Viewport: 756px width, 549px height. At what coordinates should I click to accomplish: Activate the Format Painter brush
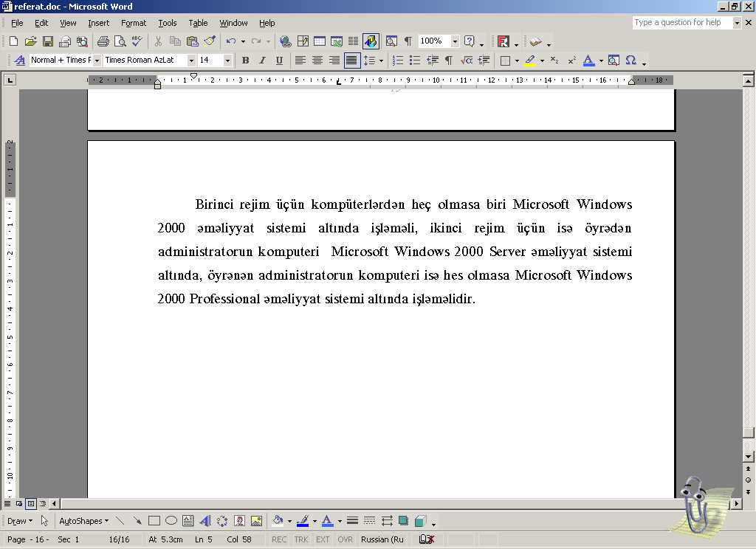coord(209,41)
